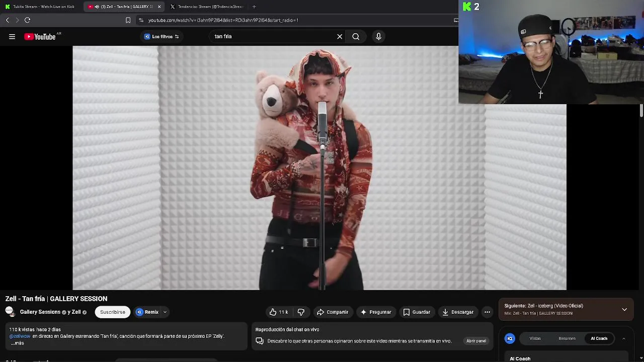Start voice search with the microphone

pos(379,37)
